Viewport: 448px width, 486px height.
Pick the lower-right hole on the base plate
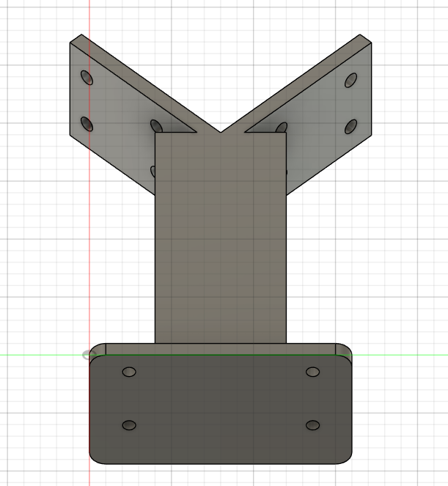pos(312,425)
